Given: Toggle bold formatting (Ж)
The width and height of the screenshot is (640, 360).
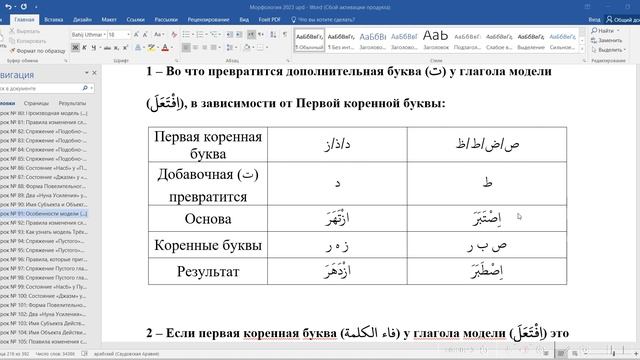Looking at the screenshot, I should [75, 48].
